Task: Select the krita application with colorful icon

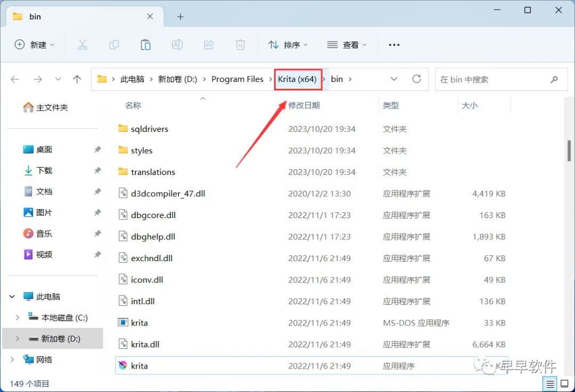Action: pyautogui.click(x=311, y=365)
